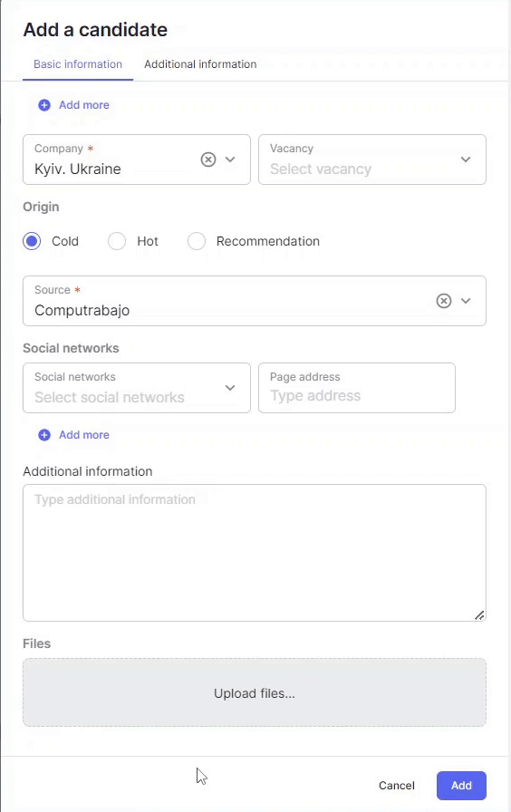Select the Basic information tab
The height and width of the screenshot is (812, 511).
click(x=78, y=64)
